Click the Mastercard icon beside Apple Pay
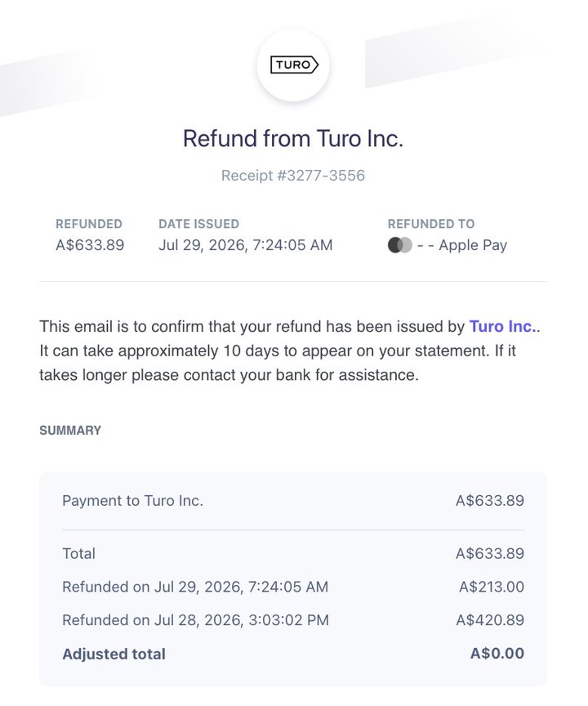Image resolution: width=588 pixels, height=706 pixels. point(399,245)
